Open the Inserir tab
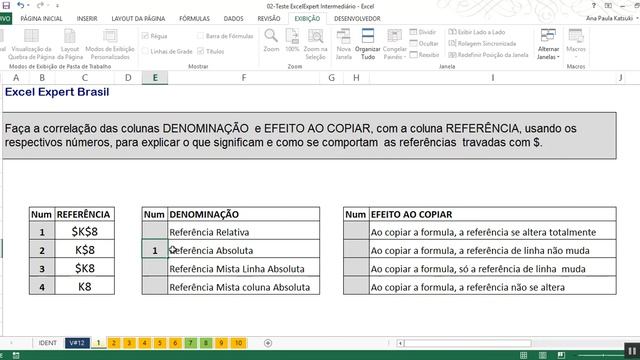Screen dimensions: 640x360 [x=87, y=19]
